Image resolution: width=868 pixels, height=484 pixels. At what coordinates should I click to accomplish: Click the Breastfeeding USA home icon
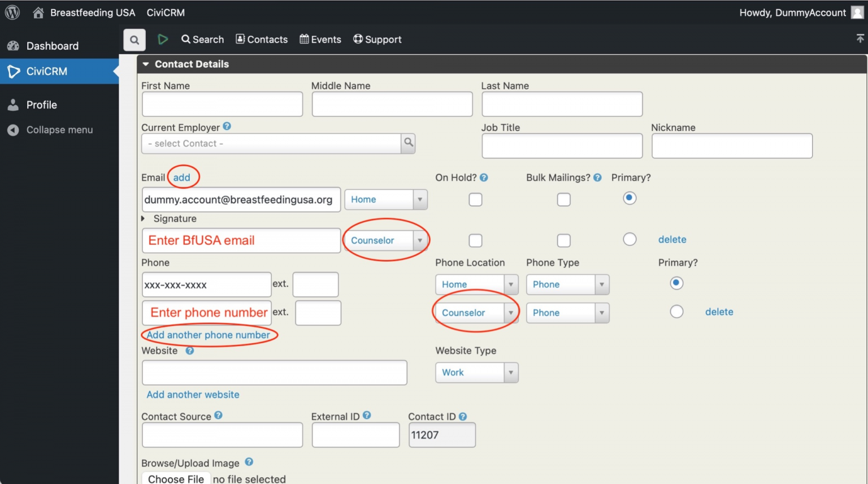coord(38,12)
